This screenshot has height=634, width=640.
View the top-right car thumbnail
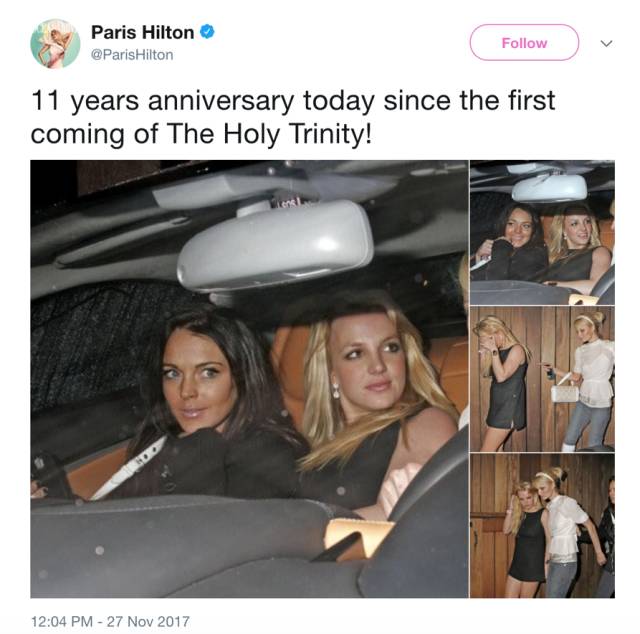point(542,231)
